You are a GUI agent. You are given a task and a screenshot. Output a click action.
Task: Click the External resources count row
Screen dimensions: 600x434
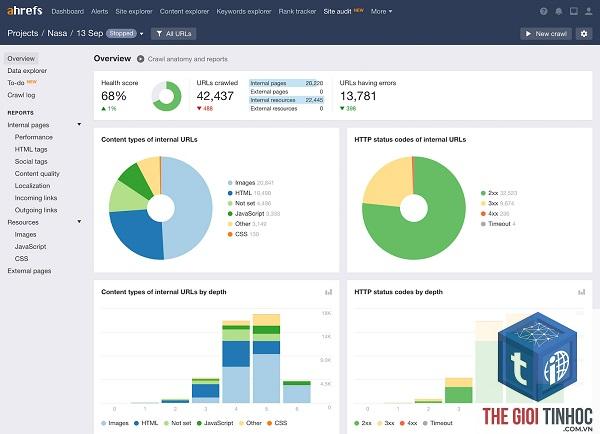coord(287,108)
